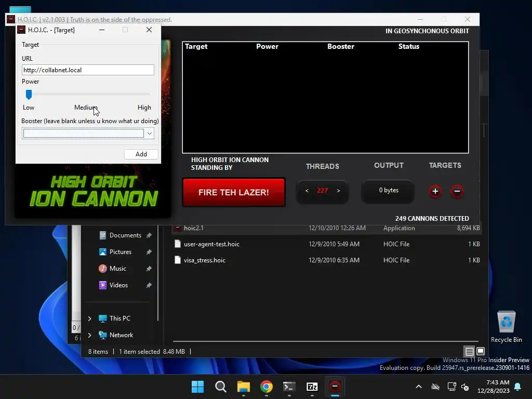Click the 0 bytes output display
This screenshot has width=532, height=399.
pos(389,190)
